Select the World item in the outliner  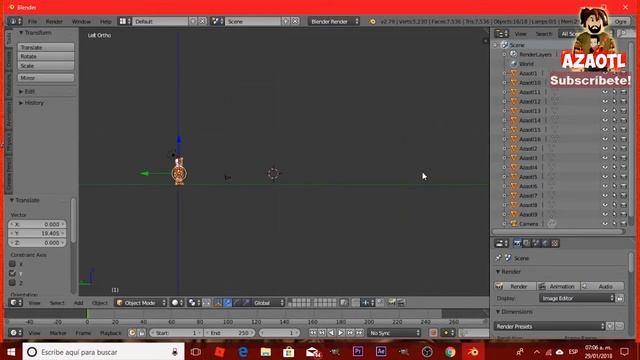click(x=526, y=64)
